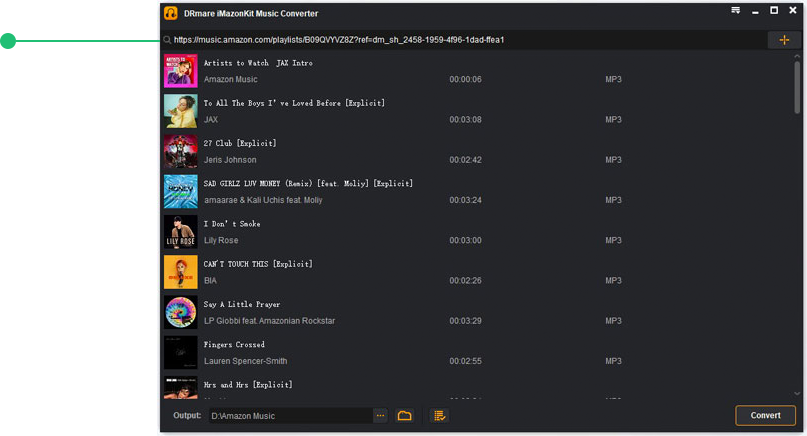Viewport: 807px width, 436px height.
Task: Click the SAD GIRLZ LUV MONEY track title
Action: point(307,184)
